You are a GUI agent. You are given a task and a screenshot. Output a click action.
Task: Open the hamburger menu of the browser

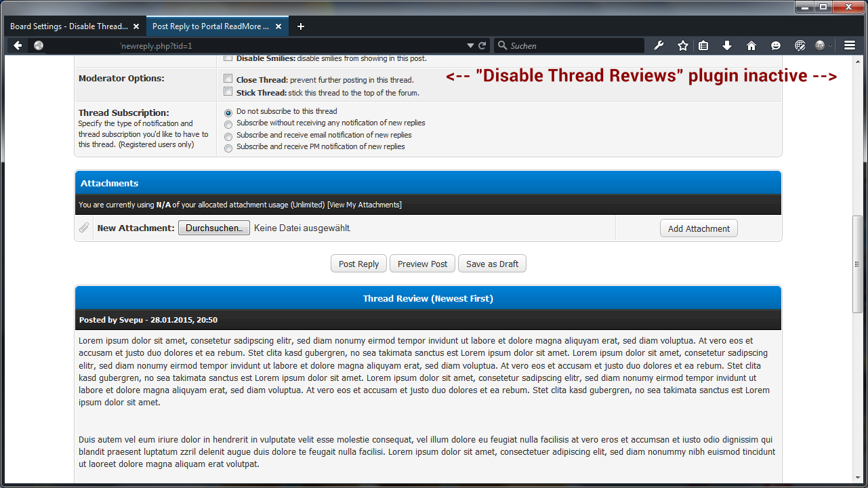pos(850,45)
